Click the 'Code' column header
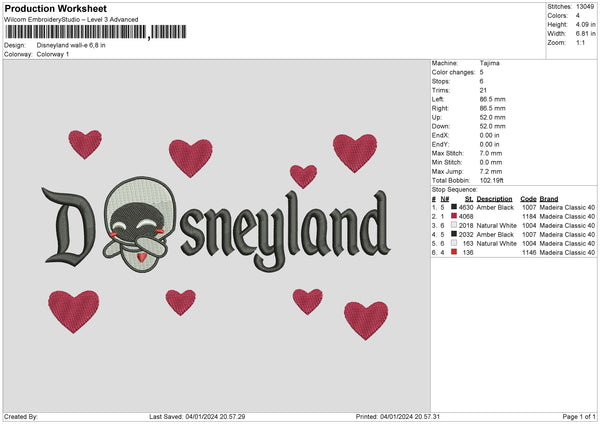Viewport: 600px width, 424px height. pos(528,199)
